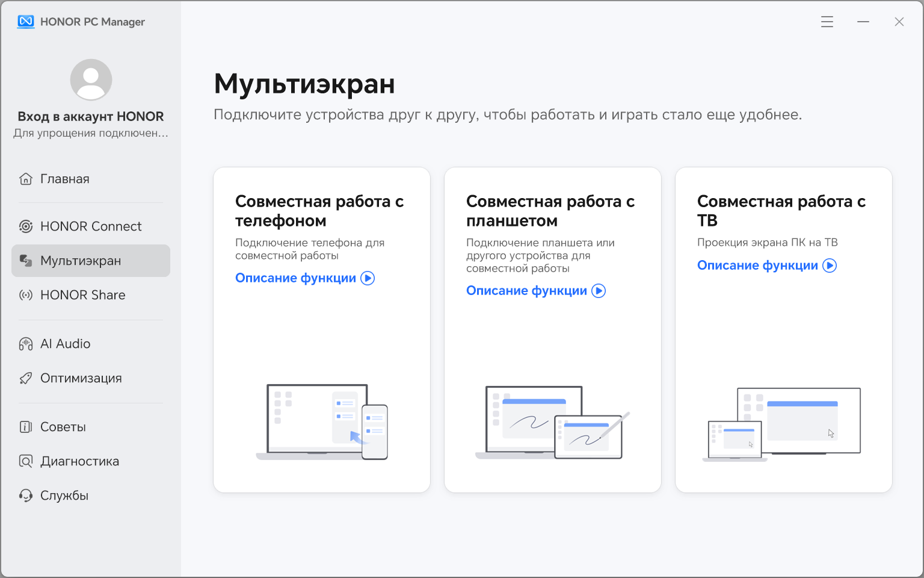
Task: Go to Главная page
Action: click(x=91, y=179)
